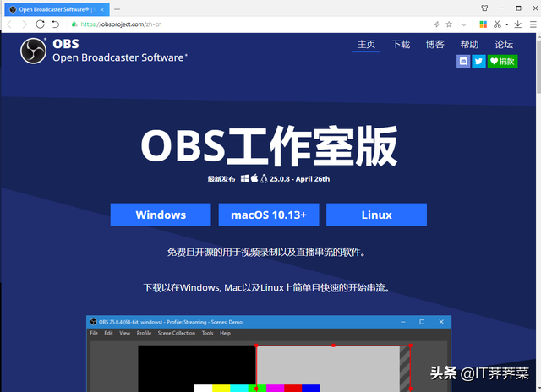The width and height of the screenshot is (541, 392).
Task: Open the 论坛 navigation item
Action: pyautogui.click(x=504, y=44)
